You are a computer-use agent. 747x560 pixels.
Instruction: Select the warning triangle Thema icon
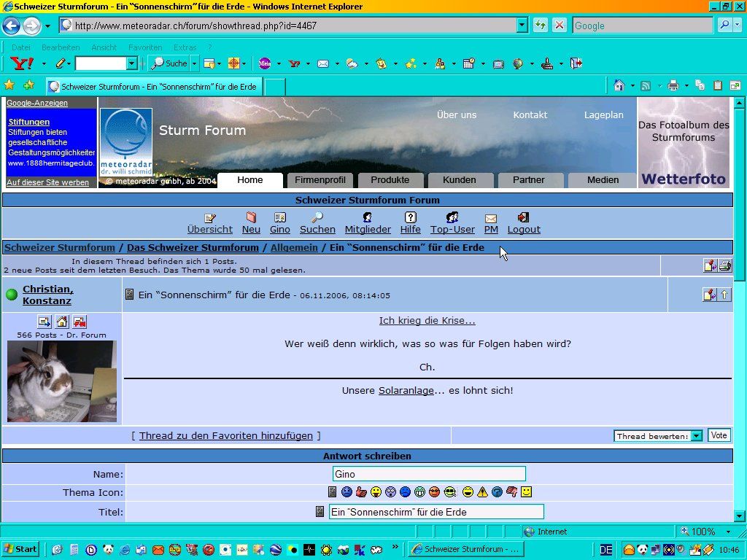coord(482,492)
